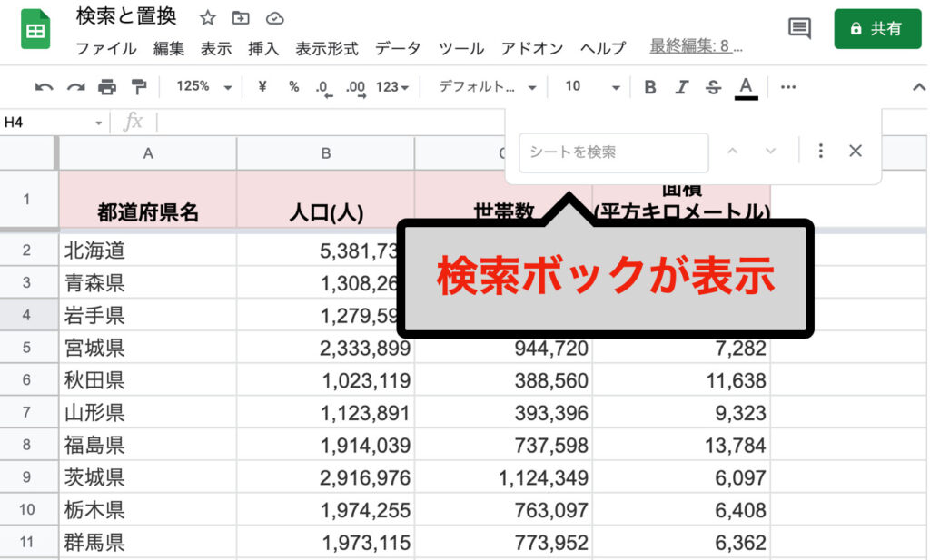Open the データ menu
The height and width of the screenshot is (560, 930).
398,48
